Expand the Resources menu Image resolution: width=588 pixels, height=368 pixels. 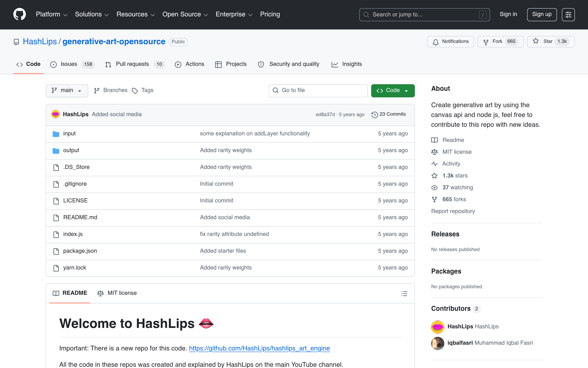click(136, 14)
